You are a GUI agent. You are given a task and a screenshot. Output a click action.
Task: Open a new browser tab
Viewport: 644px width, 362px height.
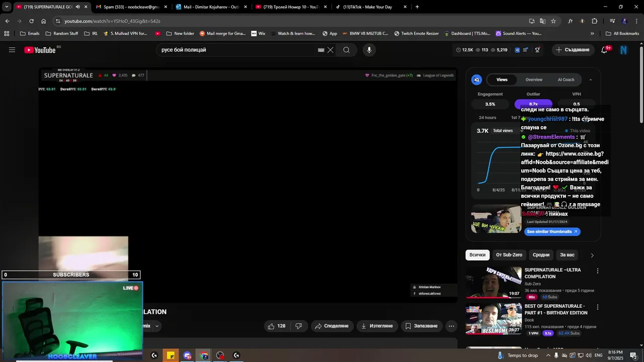[x=417, y=7]
